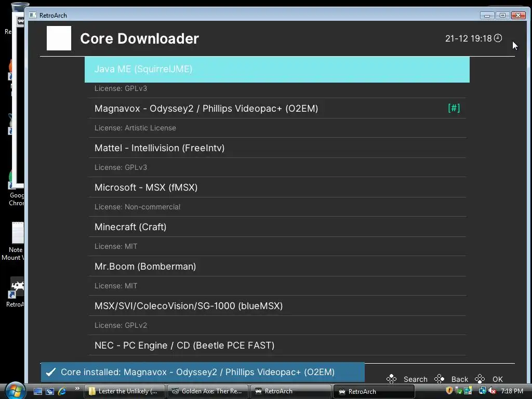The image size is (532, 399).
Task: Expand quick launch overflow chevron
Action: (77, 389)
